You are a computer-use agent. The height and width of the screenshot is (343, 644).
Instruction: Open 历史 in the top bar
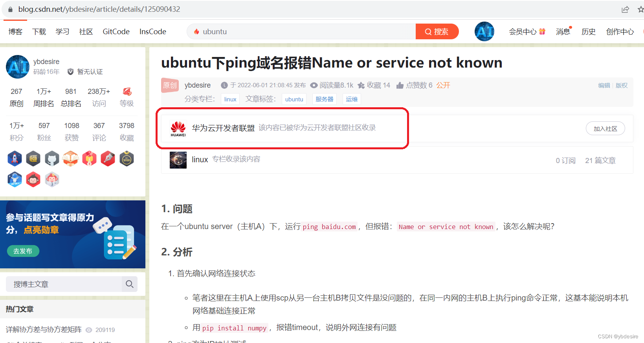click(x=589, y=31)
